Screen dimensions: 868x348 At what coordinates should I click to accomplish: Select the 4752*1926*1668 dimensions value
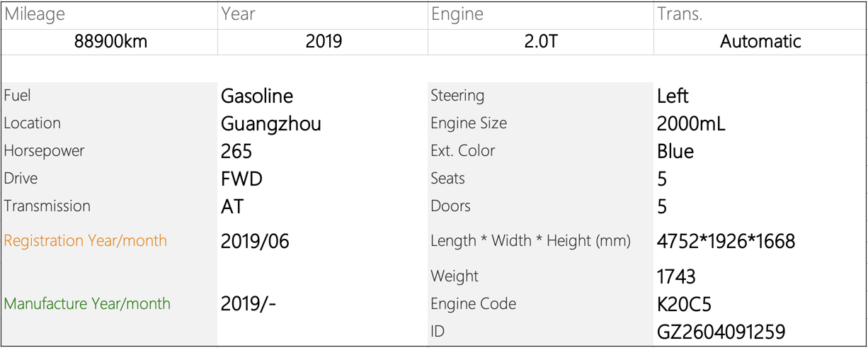pyautogui.click(x=726, y=242)
